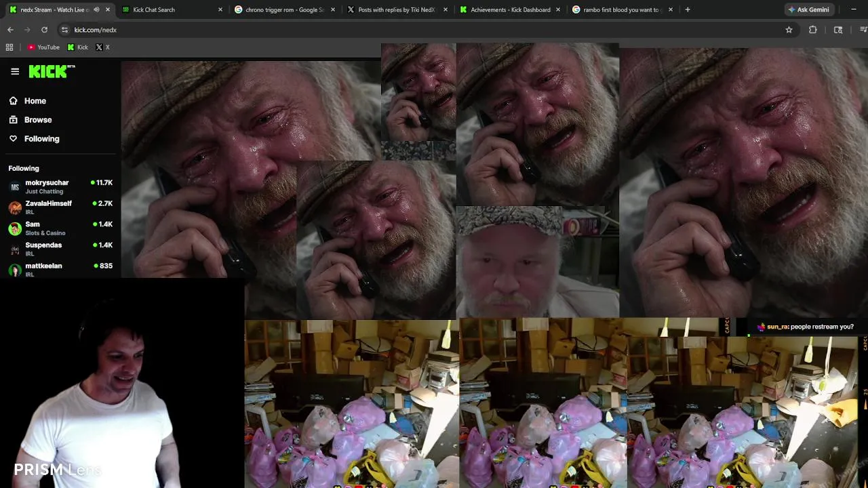The height and width of the screenshot is (488, 868).
Task: Click sun_ra chat message overlay
Action: (x=806, y=327)
